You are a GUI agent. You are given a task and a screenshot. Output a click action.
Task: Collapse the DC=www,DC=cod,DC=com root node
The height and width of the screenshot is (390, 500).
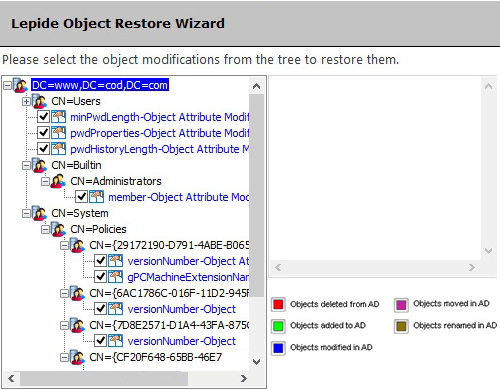pos(7,86)
